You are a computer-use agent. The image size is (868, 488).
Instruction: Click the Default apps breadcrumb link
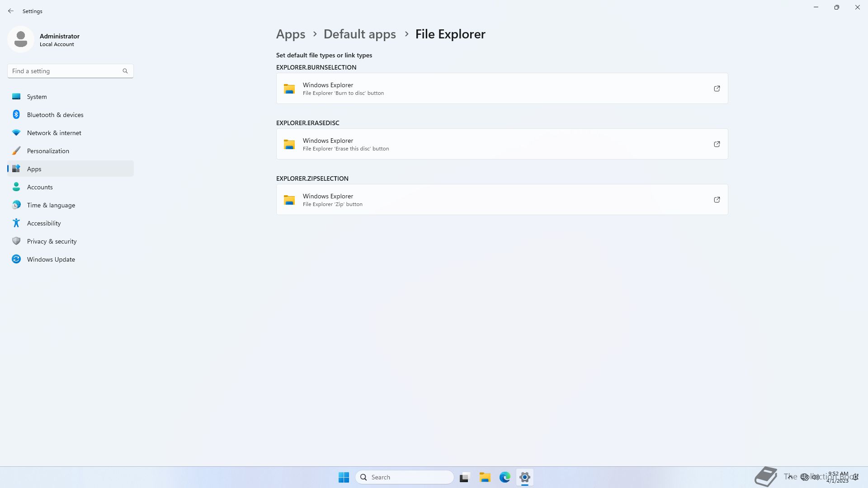click(x=360, y=34)
